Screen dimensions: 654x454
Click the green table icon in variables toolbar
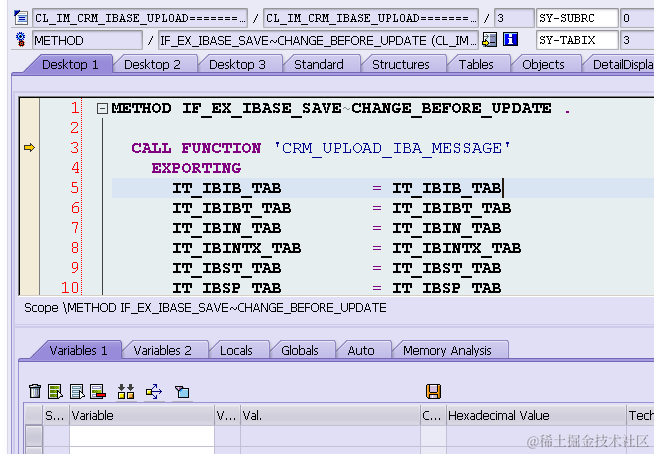point(55,391)
